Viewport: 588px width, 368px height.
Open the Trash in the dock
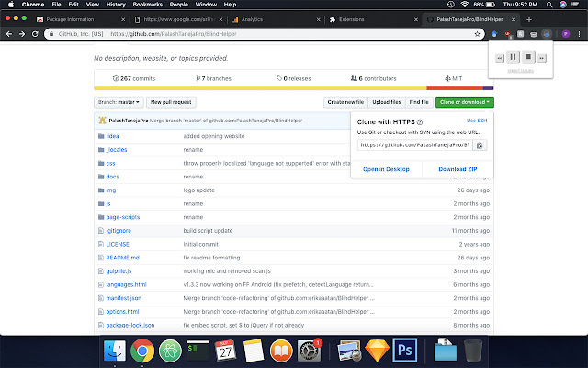[x=473, y=351]
